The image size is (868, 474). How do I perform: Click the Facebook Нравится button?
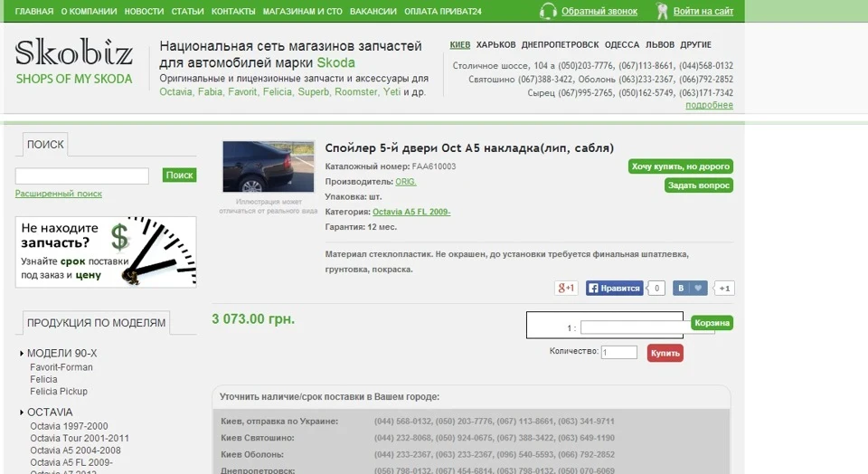(615, 288)
